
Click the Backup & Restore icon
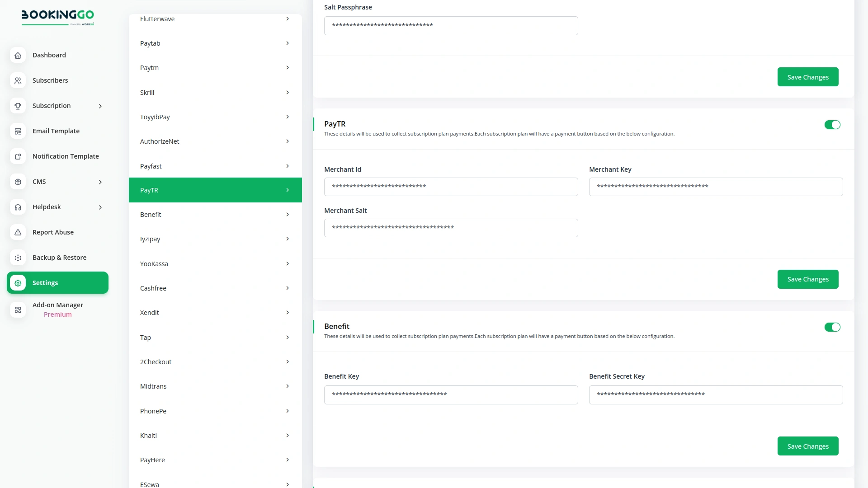click(x=18, y=258)
